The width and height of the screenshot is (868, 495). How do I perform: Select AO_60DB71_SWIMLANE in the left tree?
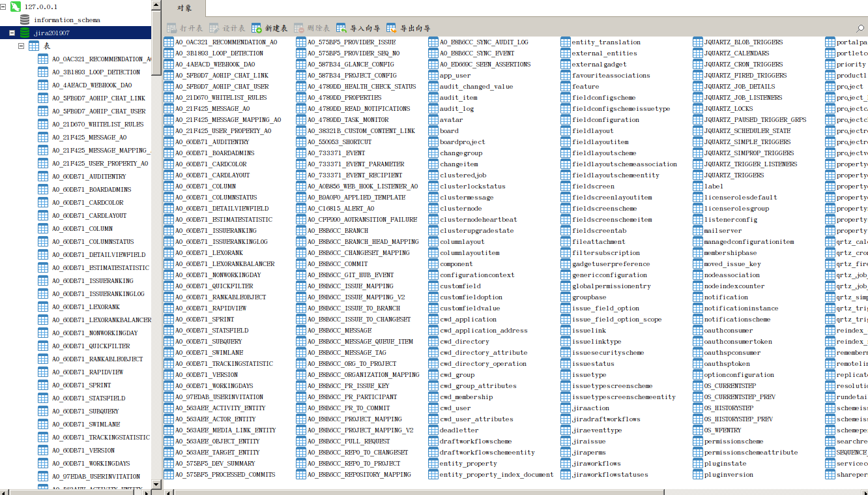[x=86, y=424]
